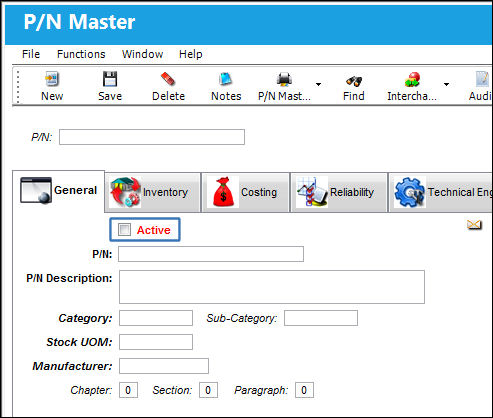Click the P/N field in General tab
The width and height of the screenshot is (493, 418).
[211, 254]
